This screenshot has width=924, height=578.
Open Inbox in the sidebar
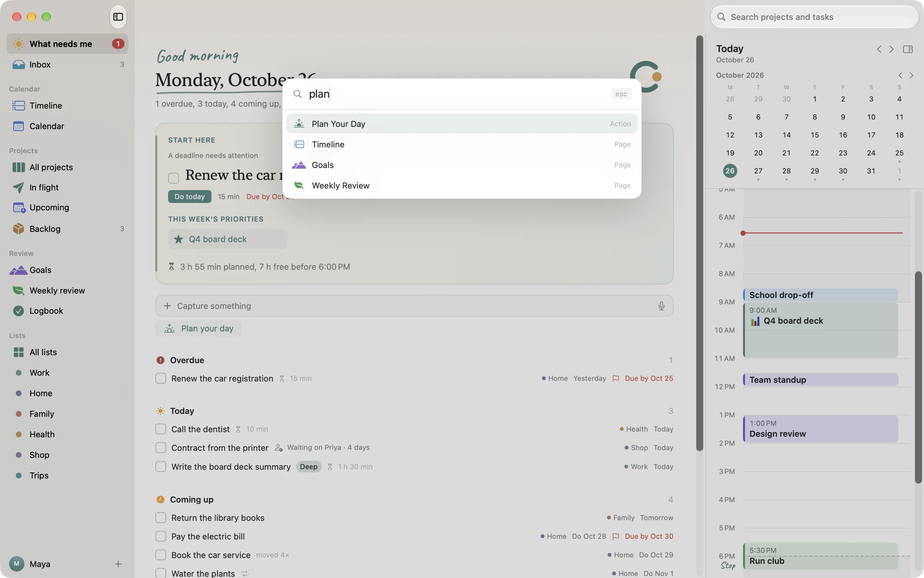(x=67, y=64)
